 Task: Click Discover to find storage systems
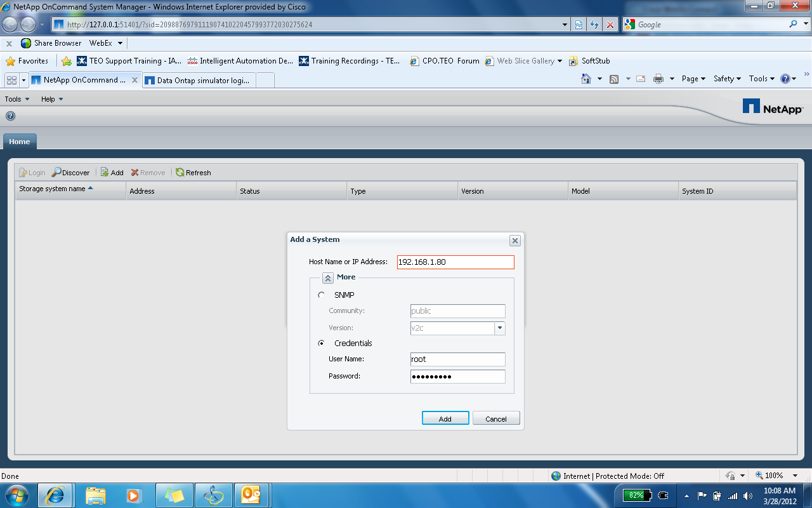click(71, 173)
